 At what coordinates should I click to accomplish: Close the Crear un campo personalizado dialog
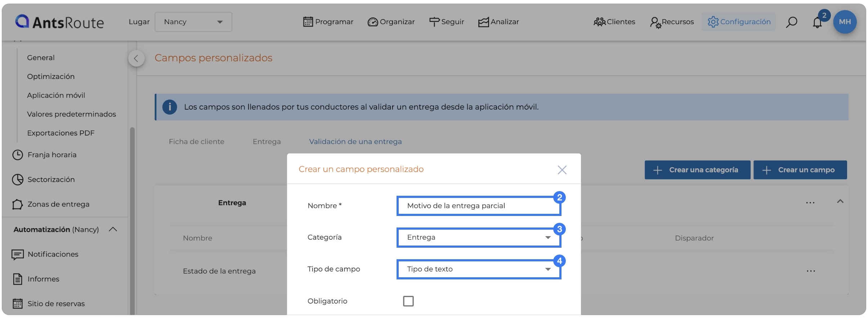point(562,170)
